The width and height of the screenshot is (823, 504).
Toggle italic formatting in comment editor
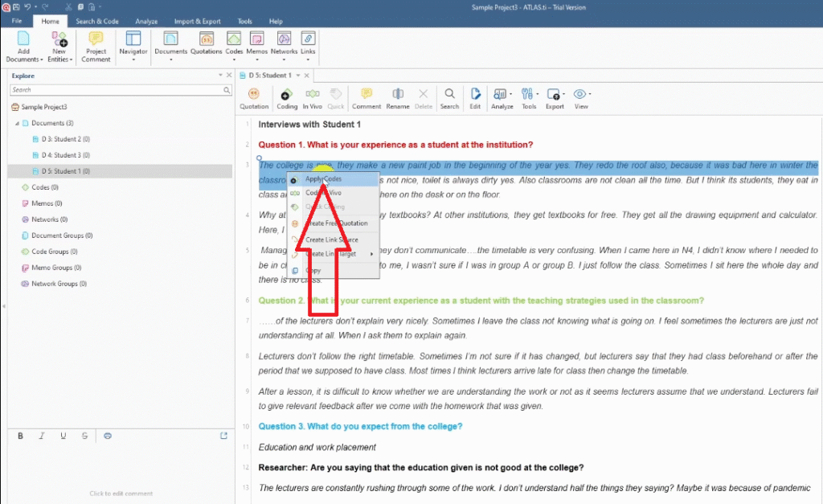coord(42,436)
